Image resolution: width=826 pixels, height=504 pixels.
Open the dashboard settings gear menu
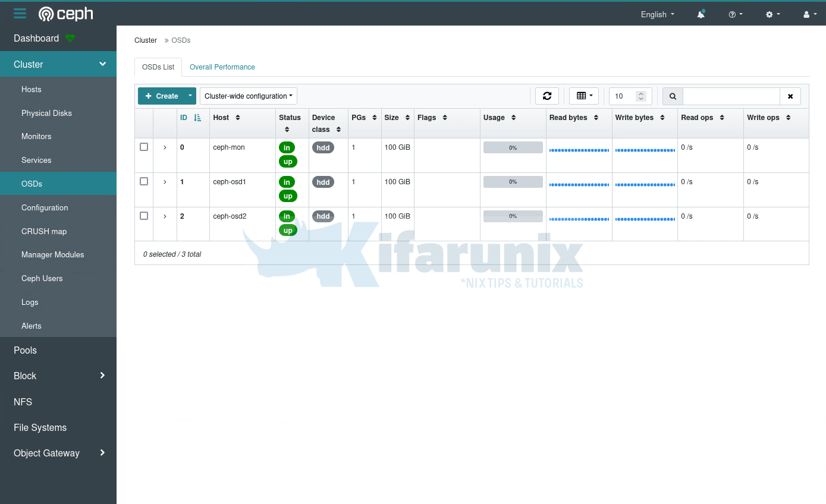tap(772, 14)
